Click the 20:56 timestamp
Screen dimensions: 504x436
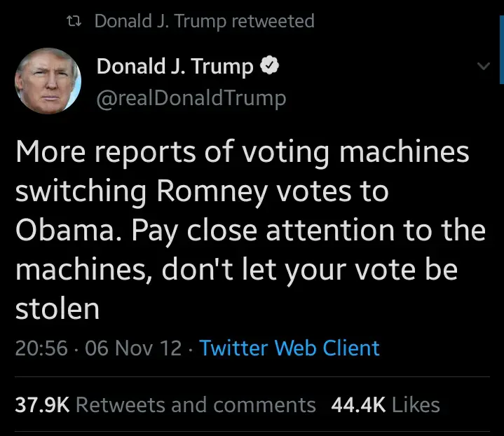click(42, 348)
